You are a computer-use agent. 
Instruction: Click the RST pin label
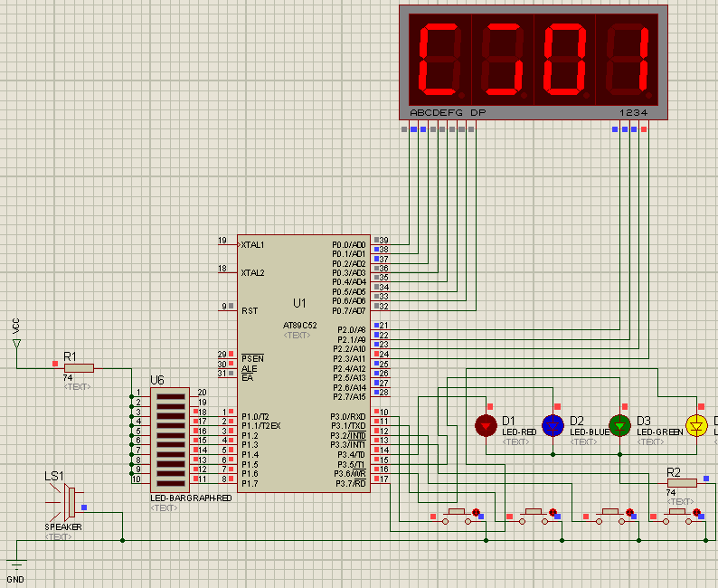[x=250, y=311]
